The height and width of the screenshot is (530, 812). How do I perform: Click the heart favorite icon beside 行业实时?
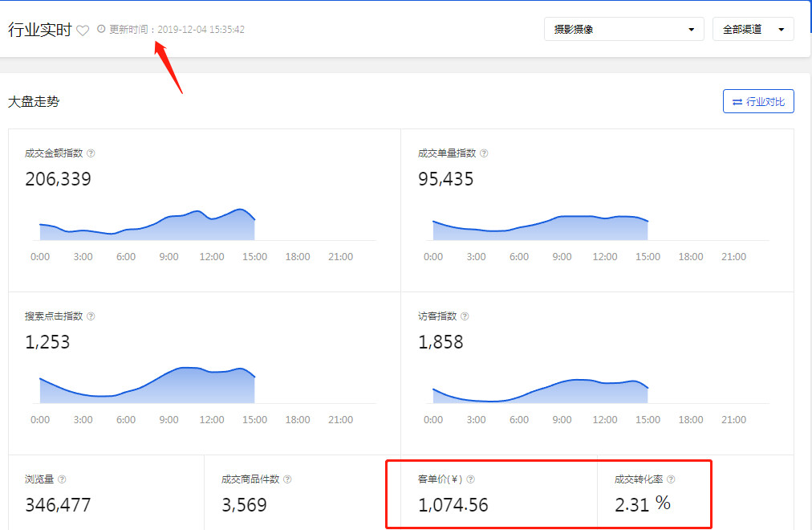[83, 31]
